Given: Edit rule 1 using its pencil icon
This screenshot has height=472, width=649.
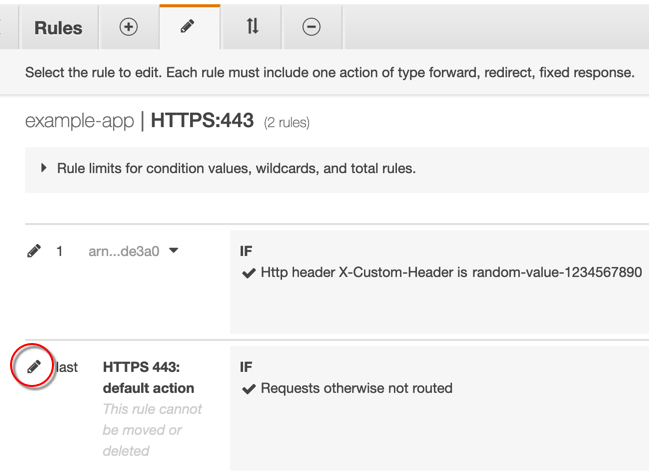Looking at the screenshot, I should pos(33,251).
